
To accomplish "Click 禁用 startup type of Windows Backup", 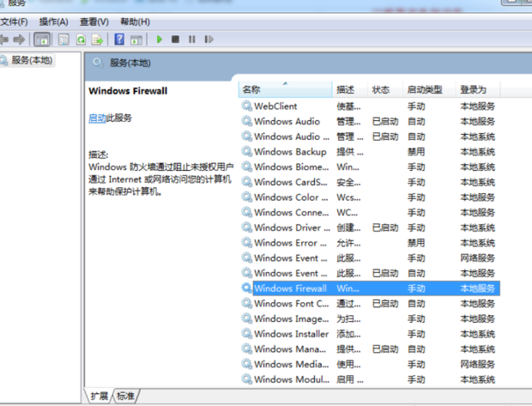I will point(416,152).
